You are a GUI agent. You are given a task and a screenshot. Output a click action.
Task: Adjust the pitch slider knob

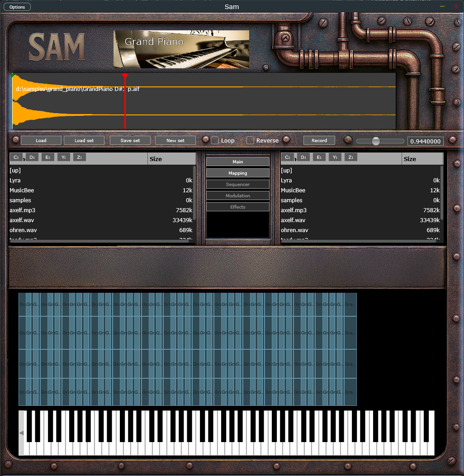[376, 141]
